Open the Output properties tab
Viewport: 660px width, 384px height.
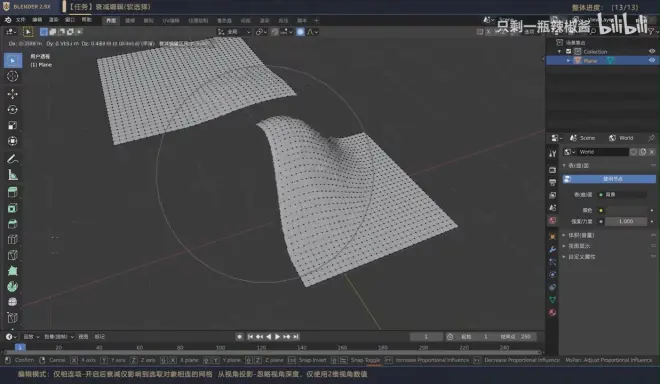[x=553, y=182]
